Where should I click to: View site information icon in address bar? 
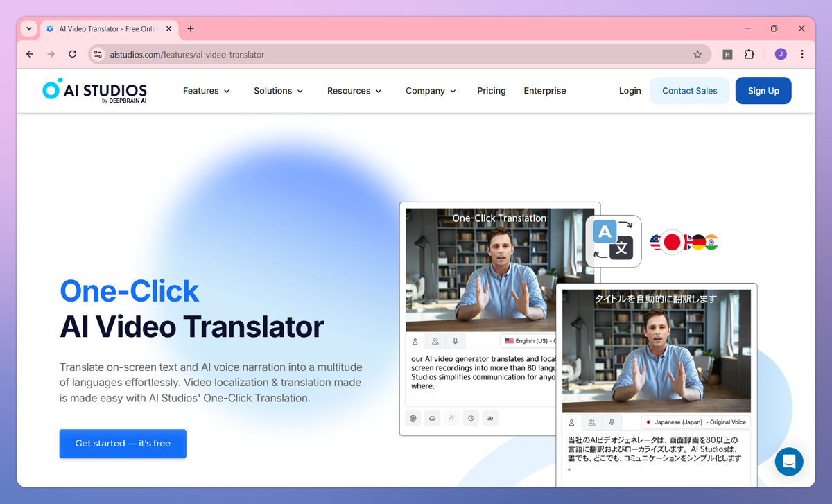tap(98, 54)
